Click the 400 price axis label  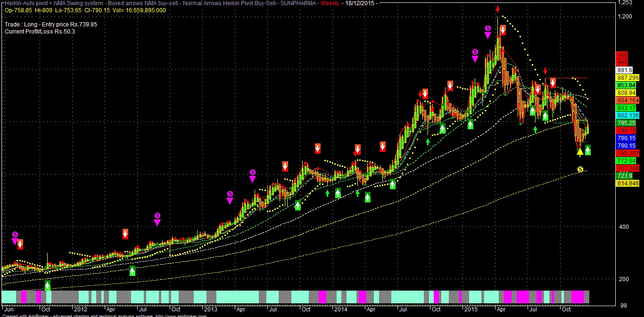pyautogui.click(x=623, y=227)
